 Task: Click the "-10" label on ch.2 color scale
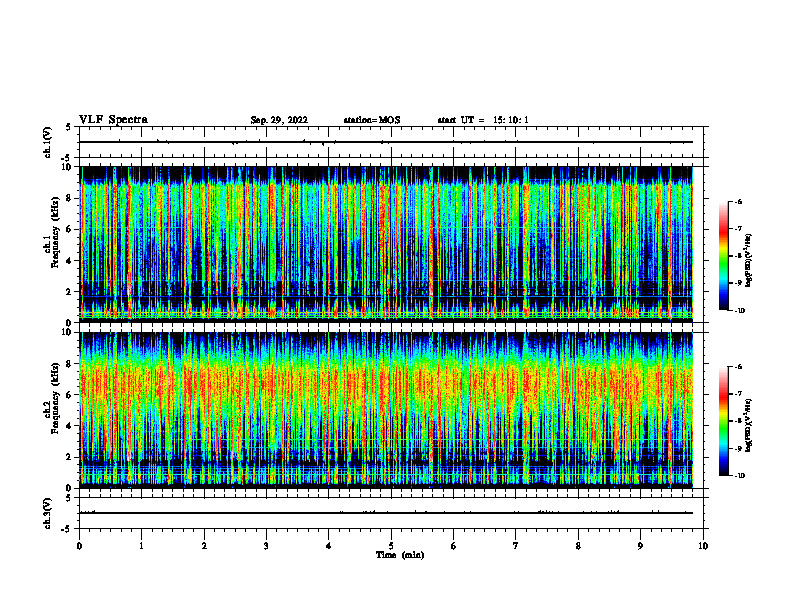click(x=740, y=475)
